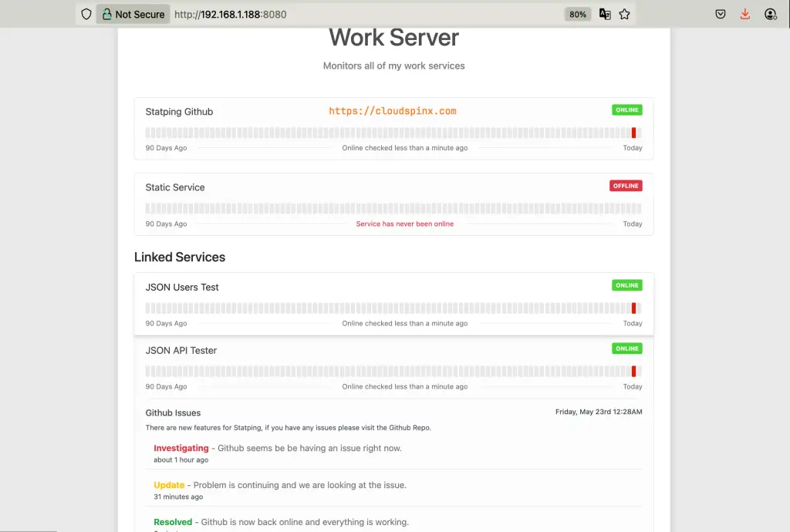
Task: Click the ONLINE badge on Statping Github
Action: 626,109
